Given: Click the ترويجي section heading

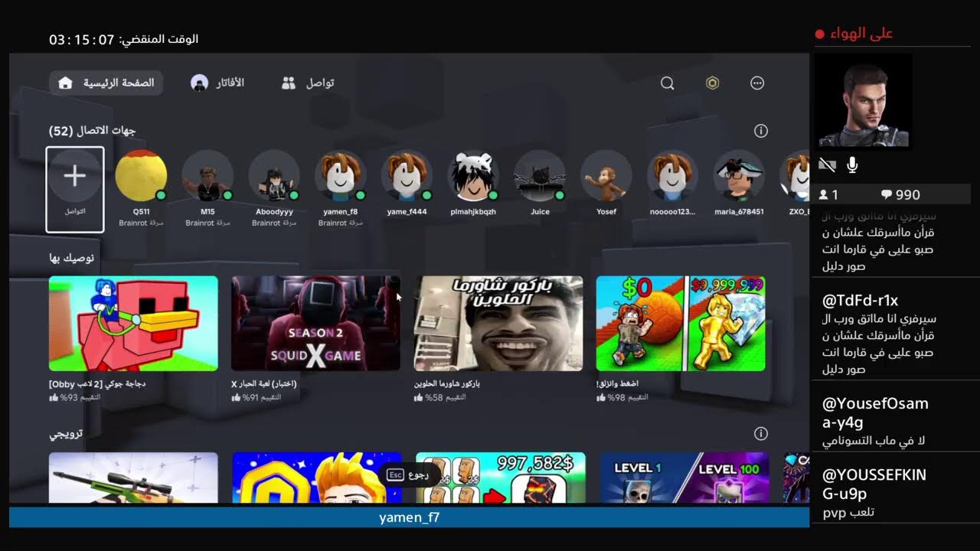Looking at the screenshot, I should [66, 434].
